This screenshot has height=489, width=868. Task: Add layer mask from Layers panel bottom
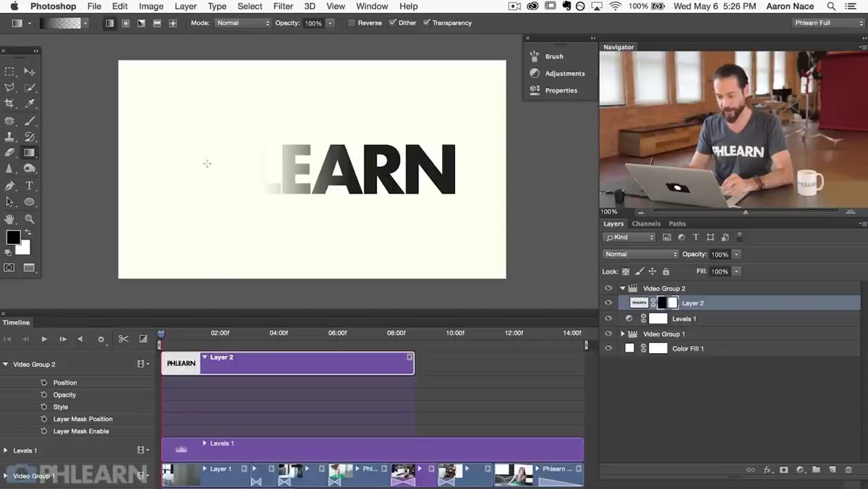coord(783,469)
